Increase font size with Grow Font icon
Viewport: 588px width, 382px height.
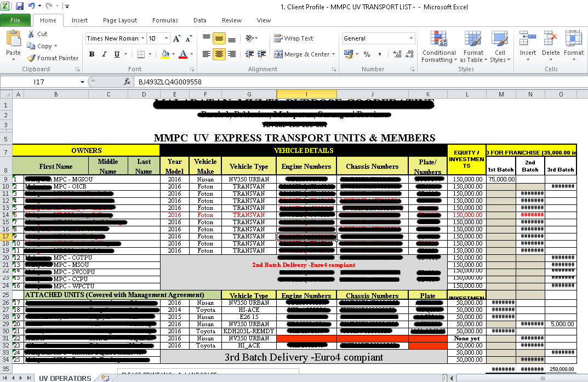(176, 38)
